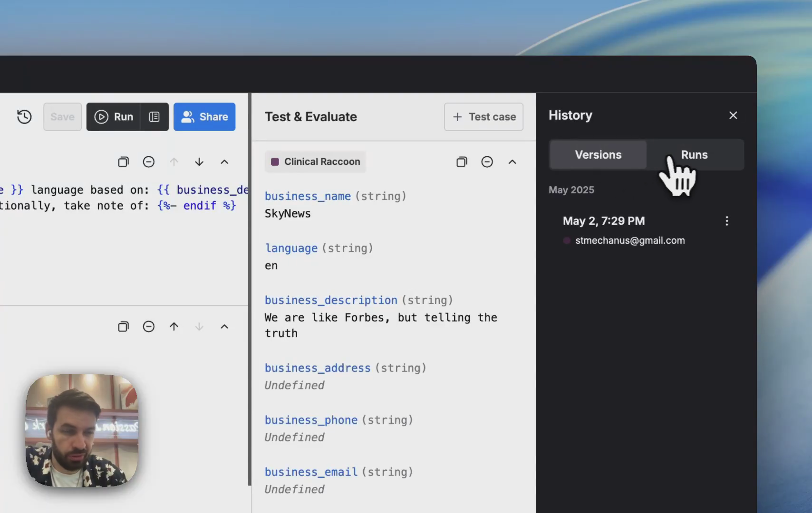Click the purple swatch beside Clinical Raccoon

(x=276, y=161)
